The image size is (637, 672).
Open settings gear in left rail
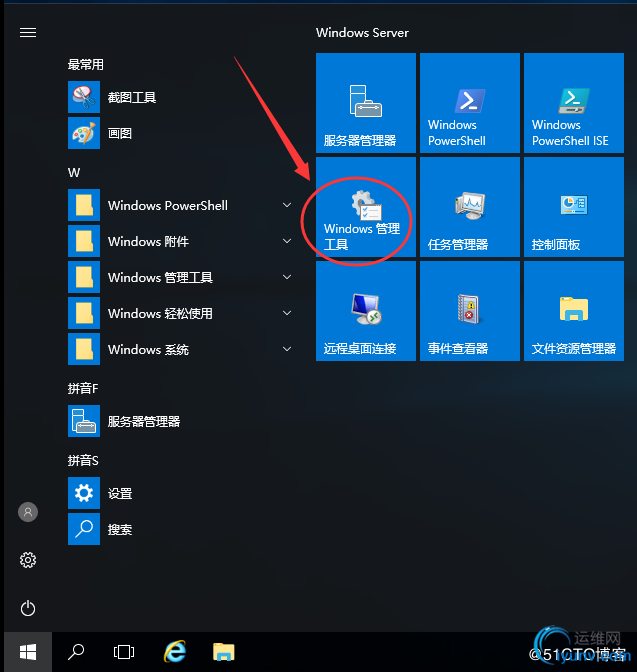pyautogui.click(x=28, y=560)
